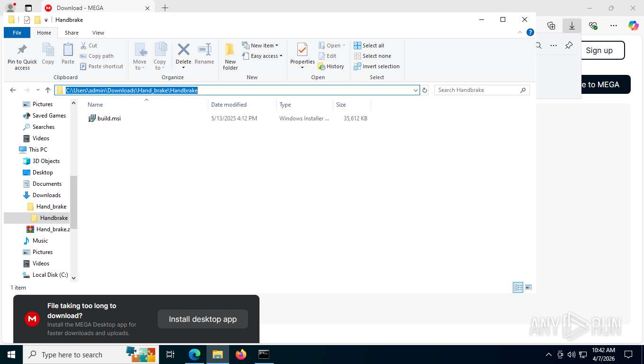
Task: Open Firefox from the taskbar
Action: [x=241, y=355]
